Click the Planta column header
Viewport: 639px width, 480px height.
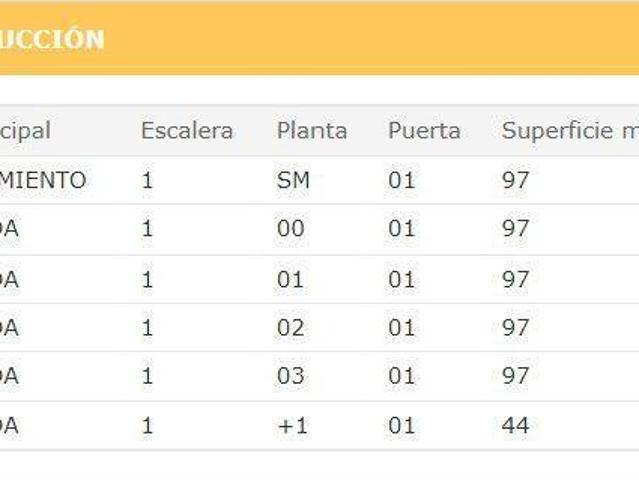(x=312, y=131)
